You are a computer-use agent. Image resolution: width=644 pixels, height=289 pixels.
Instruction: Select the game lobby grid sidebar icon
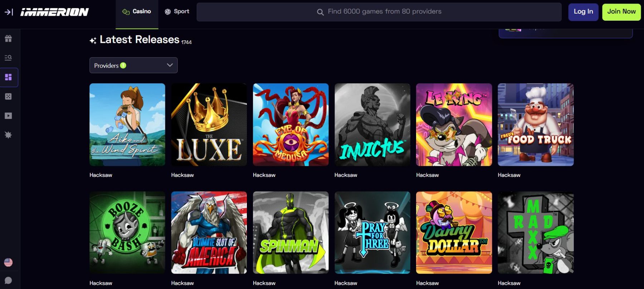pos(8,77)
